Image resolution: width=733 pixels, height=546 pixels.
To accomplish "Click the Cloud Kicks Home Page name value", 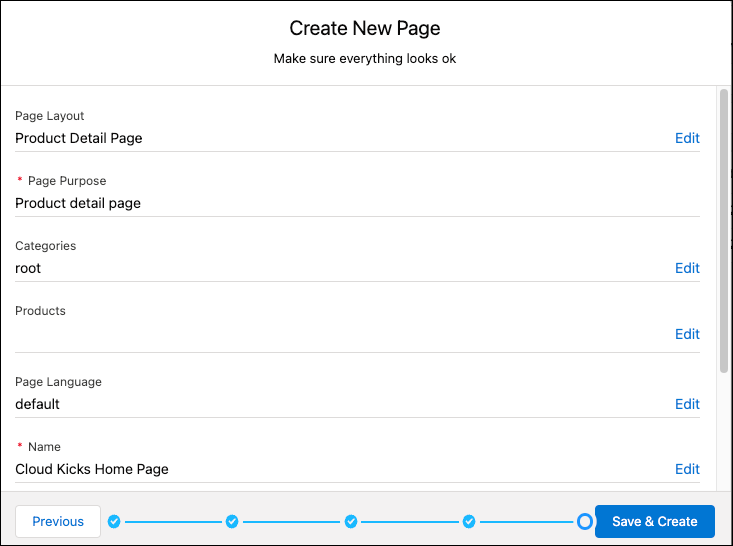I will (92, 469).
